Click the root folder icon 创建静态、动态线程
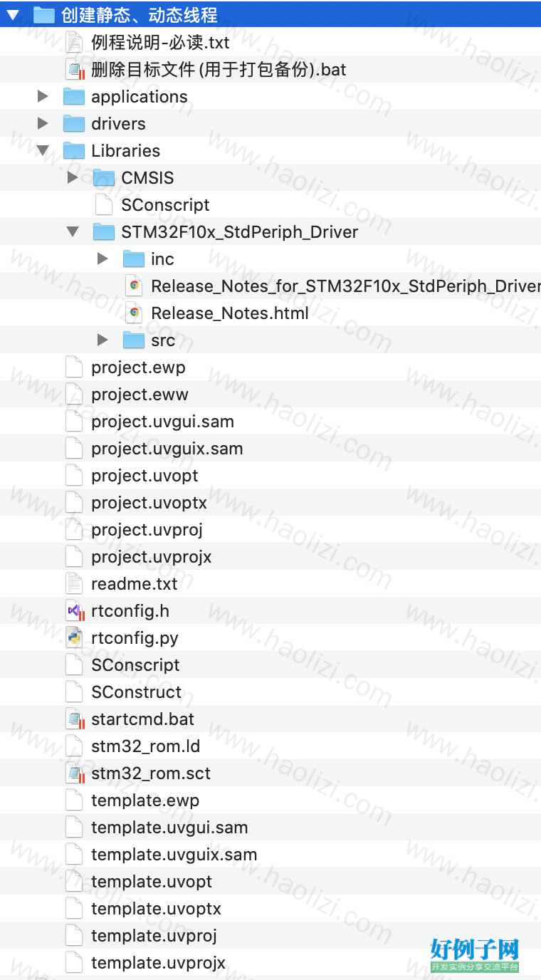The height and width of the screenshot is (980, 541). click(44, 15)
